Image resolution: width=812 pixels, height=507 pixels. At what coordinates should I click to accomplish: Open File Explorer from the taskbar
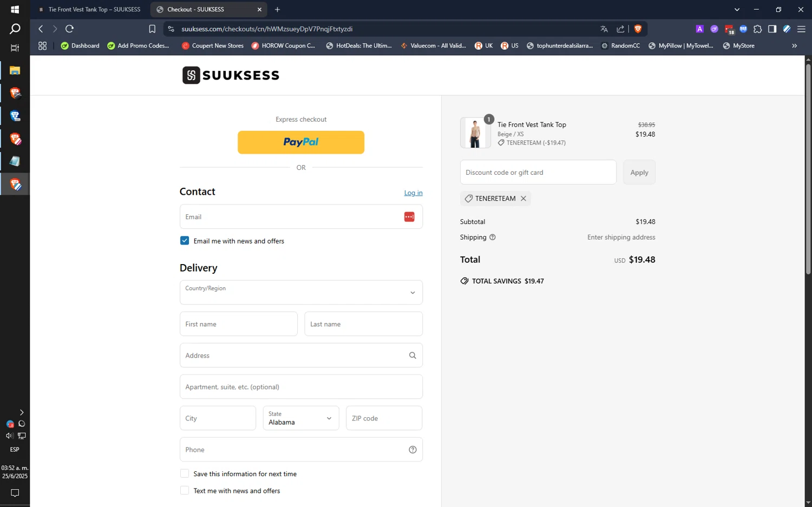15,70
